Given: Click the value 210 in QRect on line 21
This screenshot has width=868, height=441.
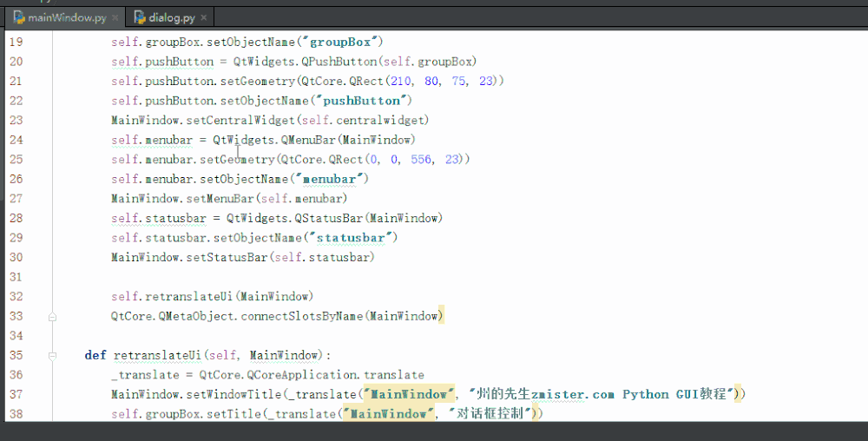Looking at the screenshot, I should coord(401,81).
